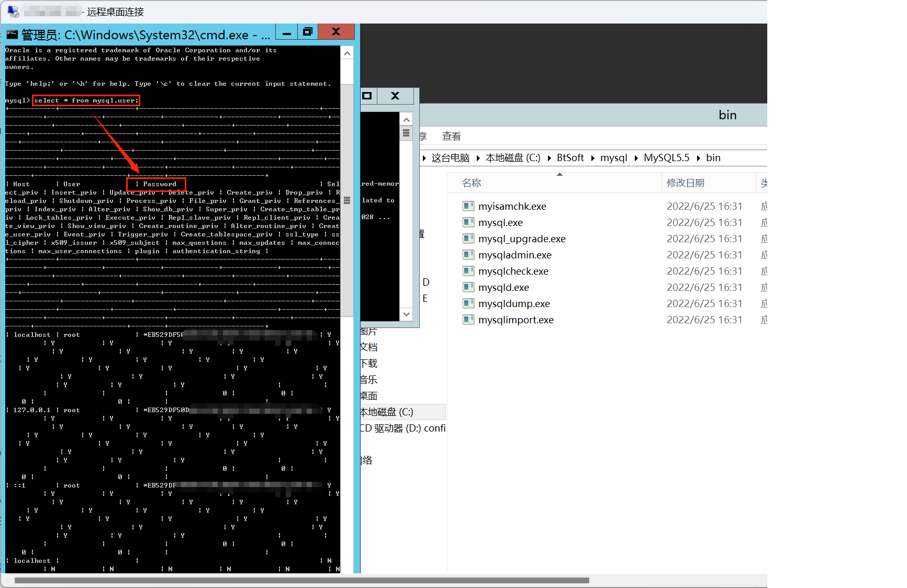Select 下载 in navigation pane

pos(369,364)
